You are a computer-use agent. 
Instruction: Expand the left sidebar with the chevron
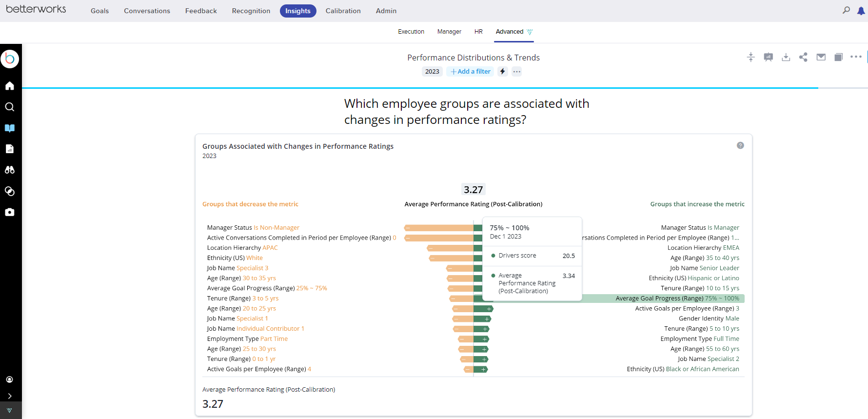point(10,396)
